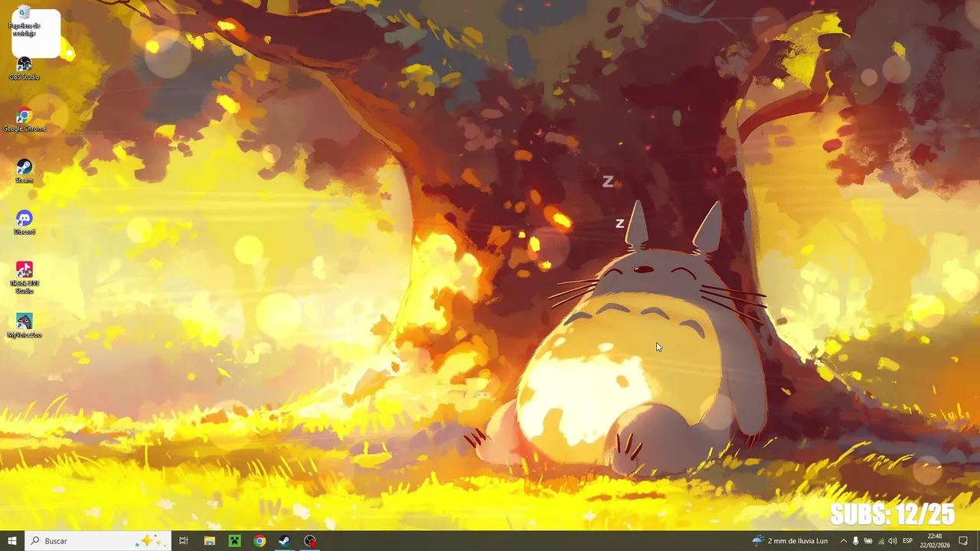980x551 pixels.
Task: Select the Google Chrome desktop shortcut
Action: [x=24, y=120]
